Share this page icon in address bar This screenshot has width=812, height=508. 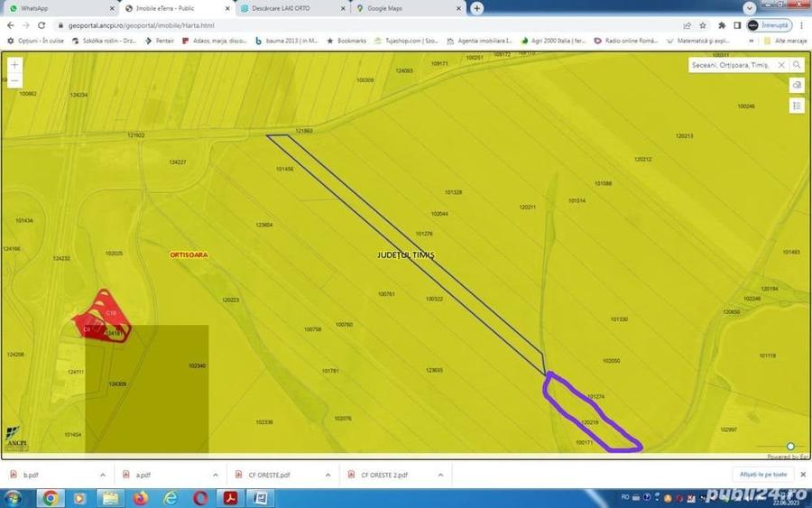click(x=687, y=25)
